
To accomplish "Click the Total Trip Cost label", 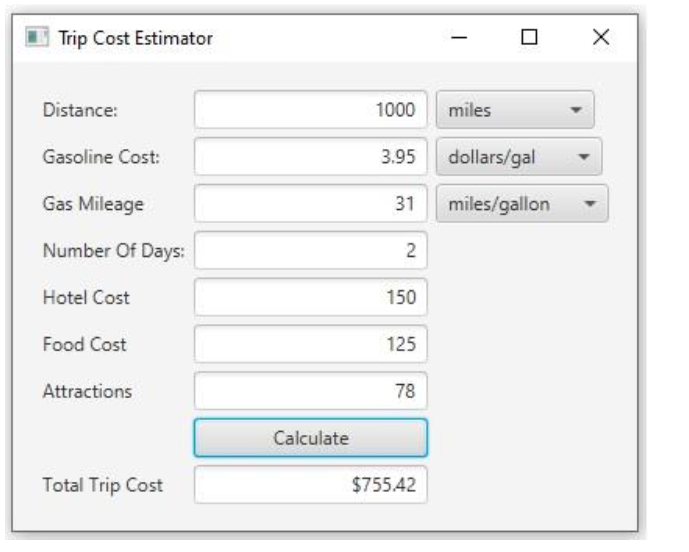I will coord(103,485).
